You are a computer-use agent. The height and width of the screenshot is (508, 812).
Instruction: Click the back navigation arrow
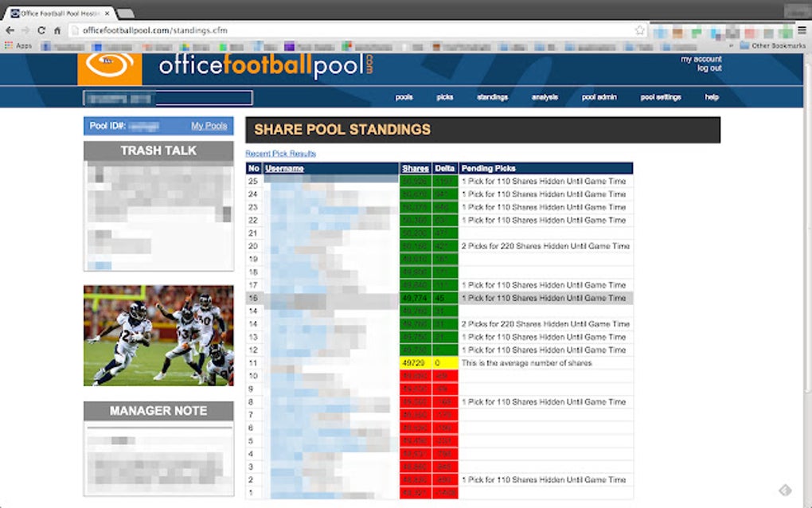point(10,29)
